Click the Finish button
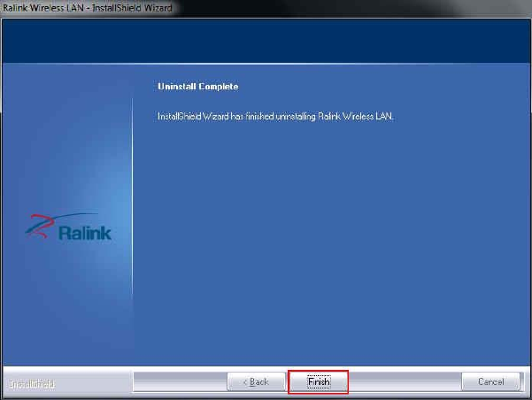Screen dimensions: 532x400 pyautogui.click(x=319, y=381)
